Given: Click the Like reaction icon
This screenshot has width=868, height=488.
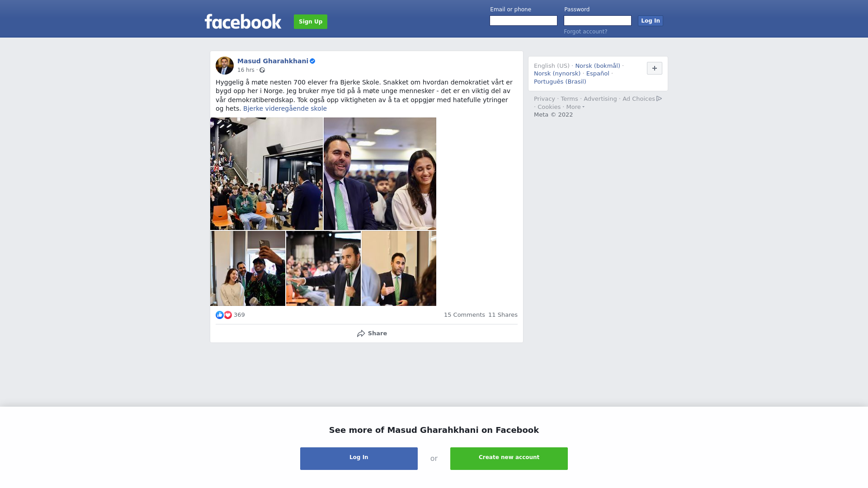Looking at the screenshot, I should tap(220, 315).
